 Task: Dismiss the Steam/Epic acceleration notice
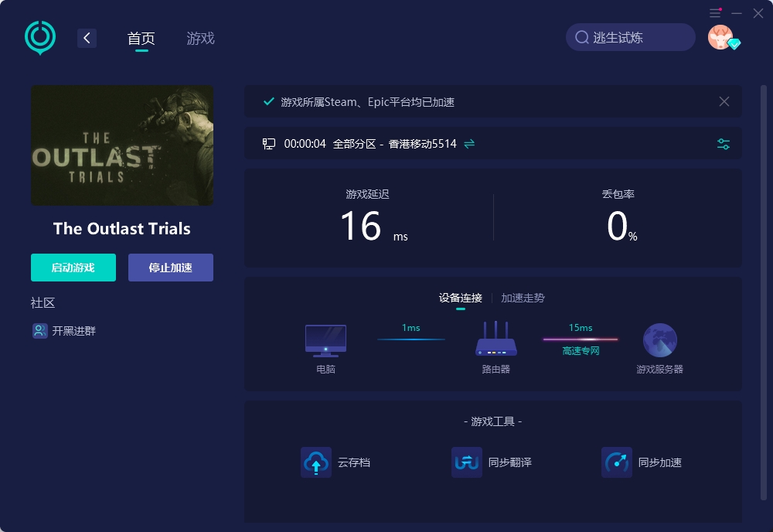coord(724,101)
